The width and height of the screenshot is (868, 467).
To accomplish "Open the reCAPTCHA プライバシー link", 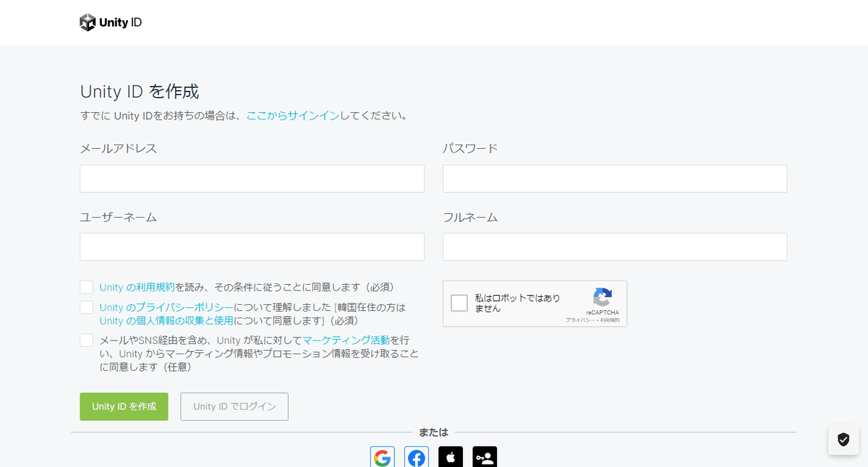I will coord(579,320).
